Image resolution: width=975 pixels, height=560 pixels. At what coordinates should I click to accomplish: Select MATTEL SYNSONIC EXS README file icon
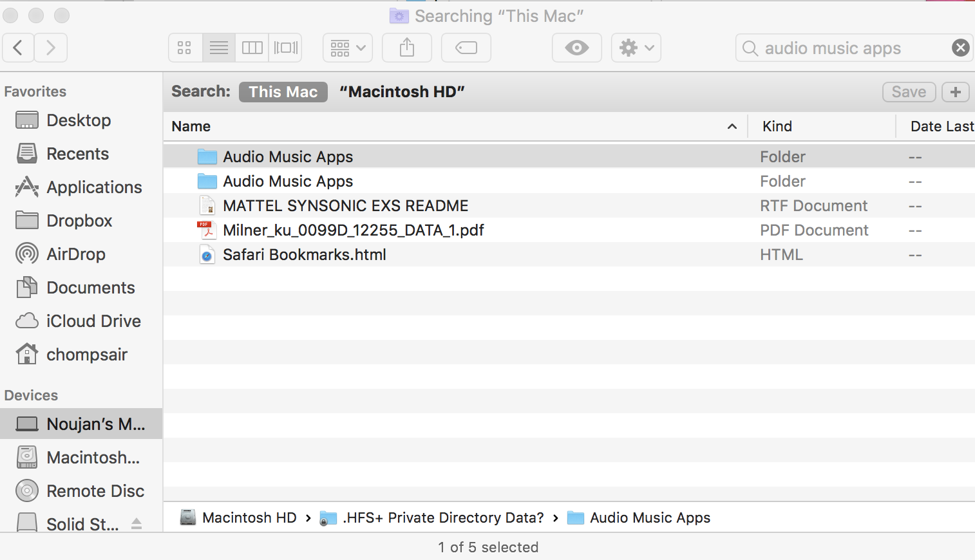coord(207,206)
